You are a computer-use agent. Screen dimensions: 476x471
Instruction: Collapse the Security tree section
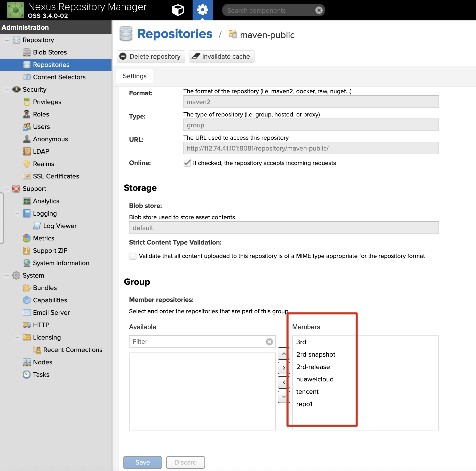coord(7,90)
